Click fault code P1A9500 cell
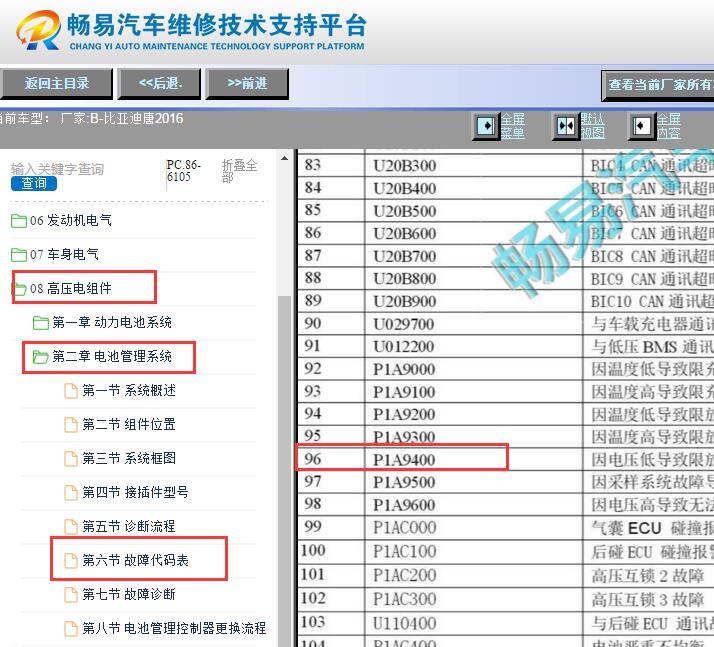Viewport: 714px width, 647px height. coord(474,482)
